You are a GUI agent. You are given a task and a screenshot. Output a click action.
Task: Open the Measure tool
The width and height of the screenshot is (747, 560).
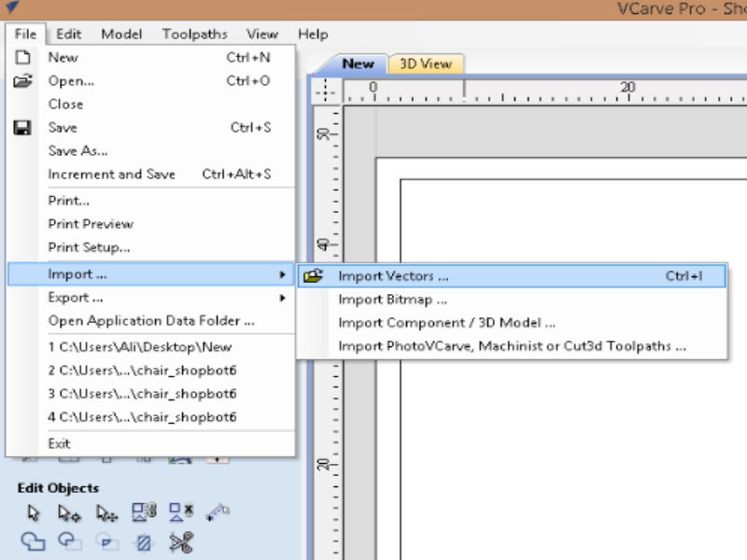point(218,511)
